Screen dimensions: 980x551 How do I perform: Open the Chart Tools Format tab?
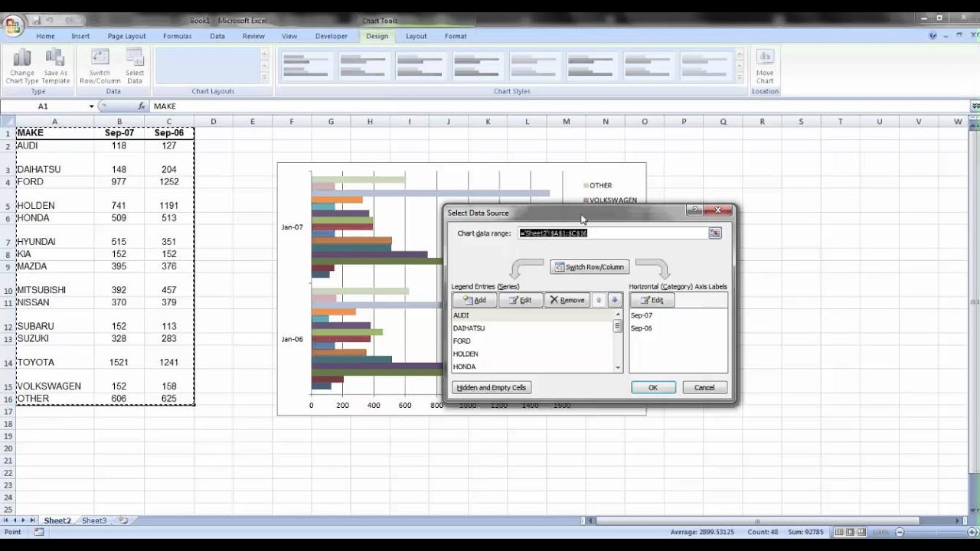pos(456,36)
